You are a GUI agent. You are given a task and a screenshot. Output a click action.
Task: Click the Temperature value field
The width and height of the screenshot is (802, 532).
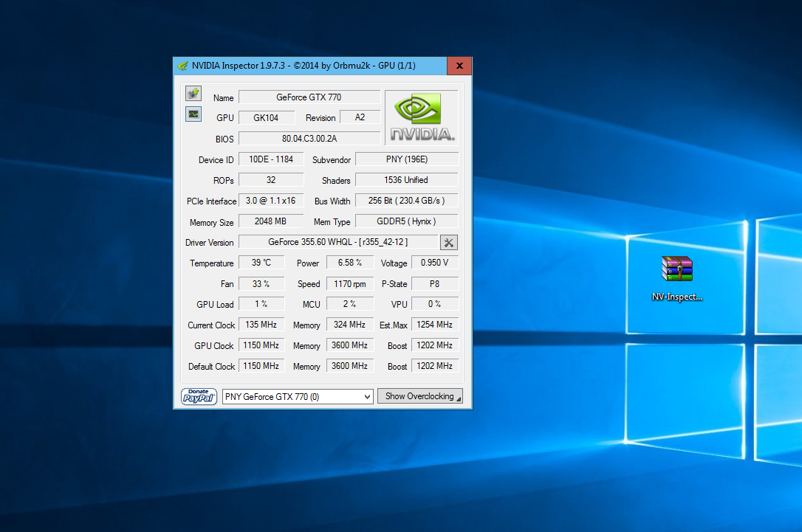[261, 263]
